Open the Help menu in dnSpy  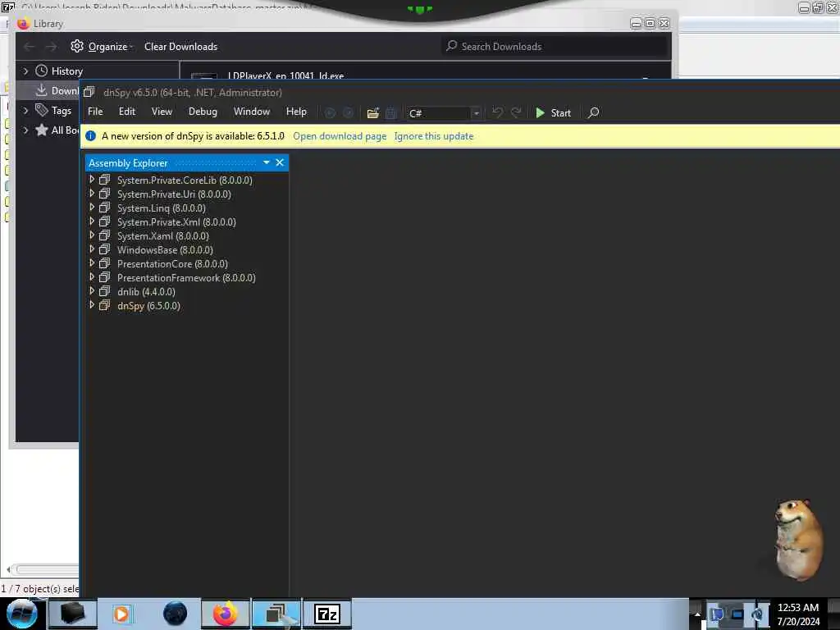(x=296, y=112)
